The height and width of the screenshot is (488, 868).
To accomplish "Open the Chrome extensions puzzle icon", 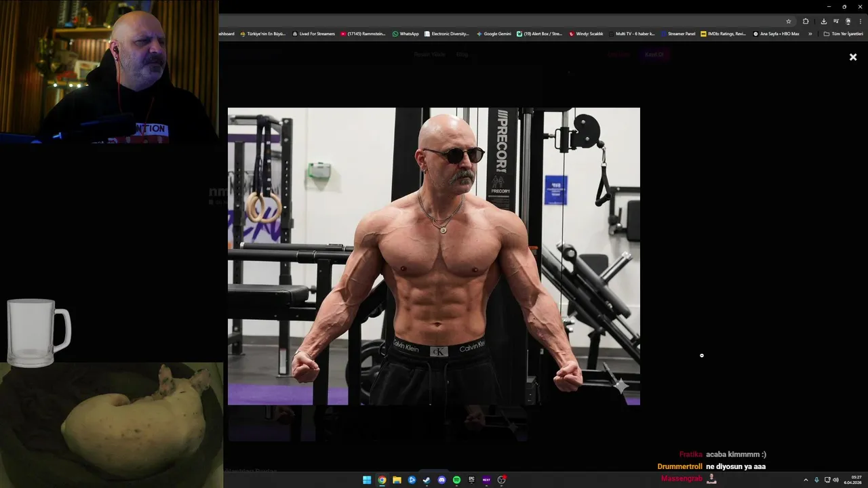I will click(x=806, y=21).
